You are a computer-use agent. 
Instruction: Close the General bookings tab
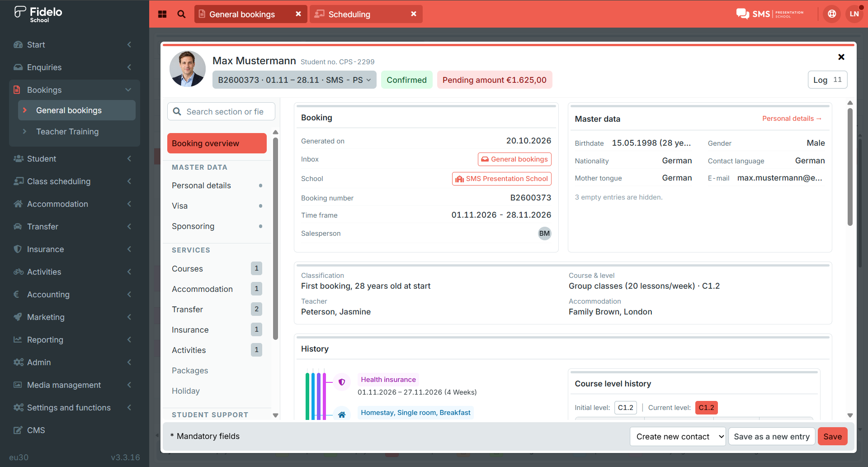coord(298,14)
